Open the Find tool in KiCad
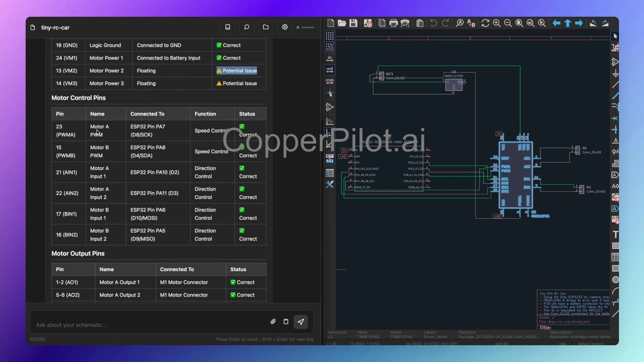The height and width of the screenshot is (362, 644). [x=460, y=23]
